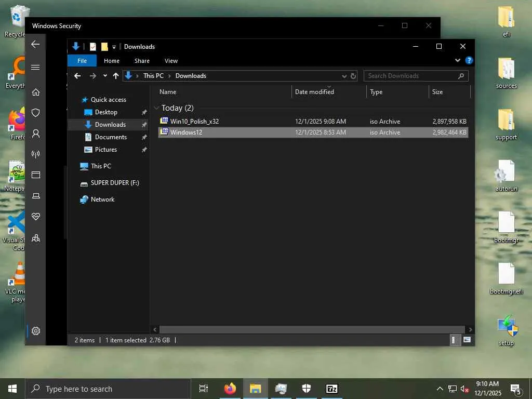Click the Windows Security back arrow

click(35, 45)
